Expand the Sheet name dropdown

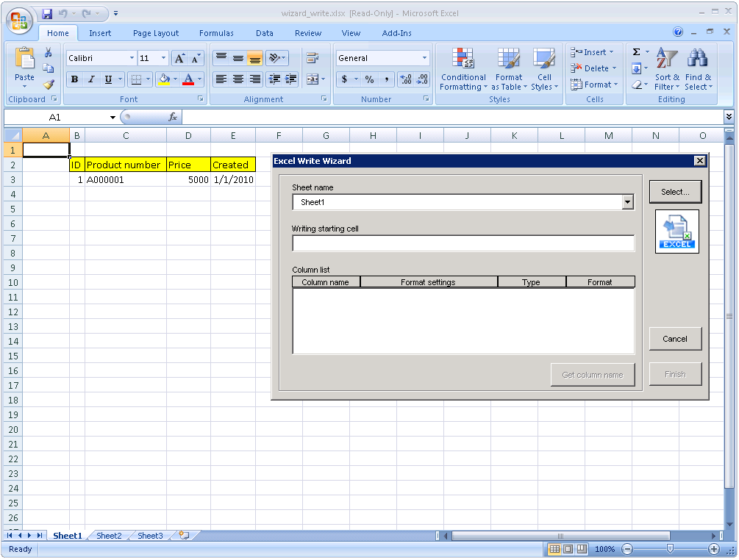[x=627, y=202]
